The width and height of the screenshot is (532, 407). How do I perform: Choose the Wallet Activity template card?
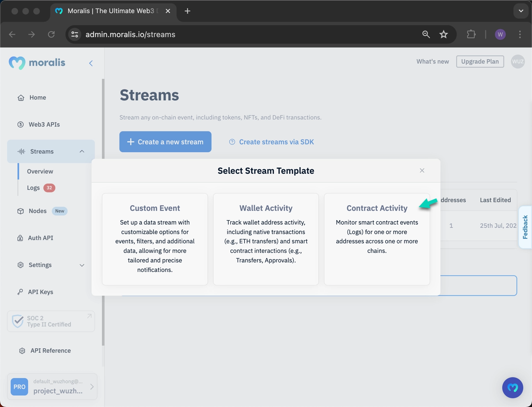tap(266, 239)
